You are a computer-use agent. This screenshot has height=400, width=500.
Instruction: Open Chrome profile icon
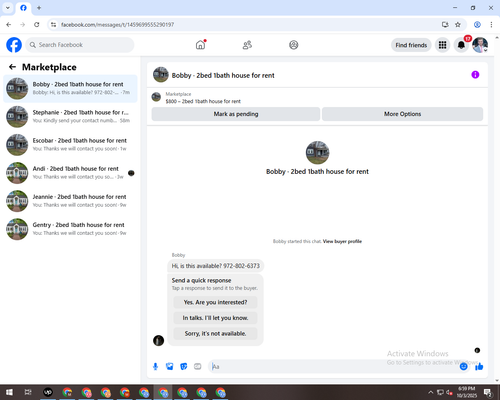[x=477, y=24]
